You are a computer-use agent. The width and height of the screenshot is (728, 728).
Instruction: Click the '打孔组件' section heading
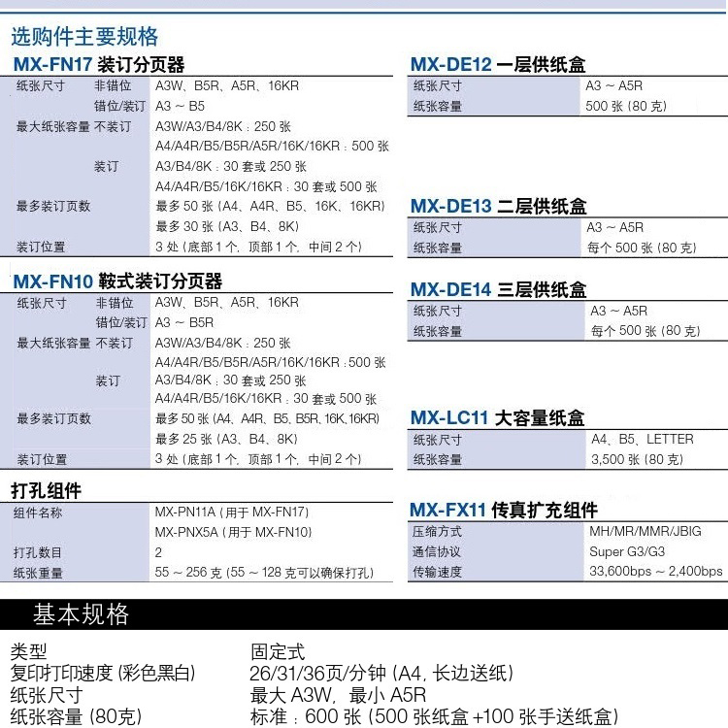coord(46,490)
